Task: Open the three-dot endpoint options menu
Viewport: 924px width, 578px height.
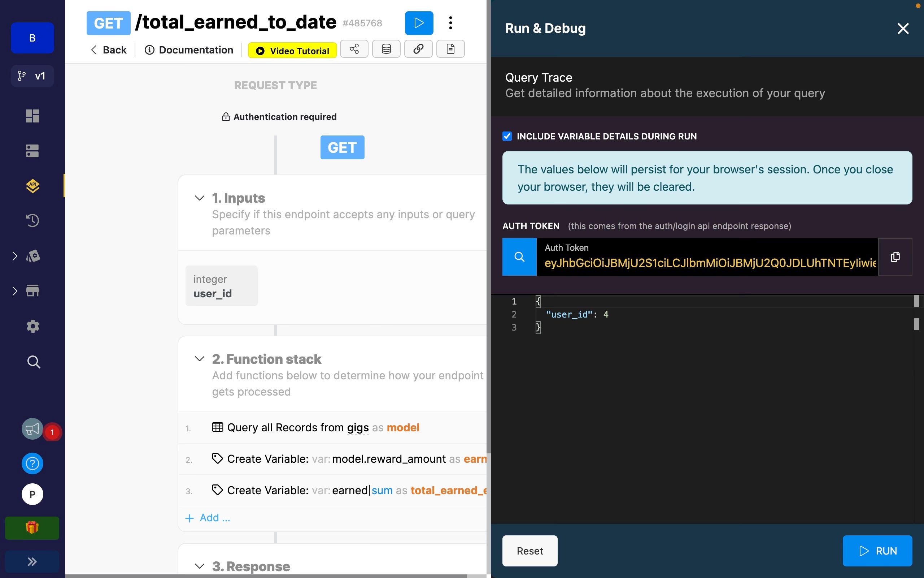Action: (451, 23)
